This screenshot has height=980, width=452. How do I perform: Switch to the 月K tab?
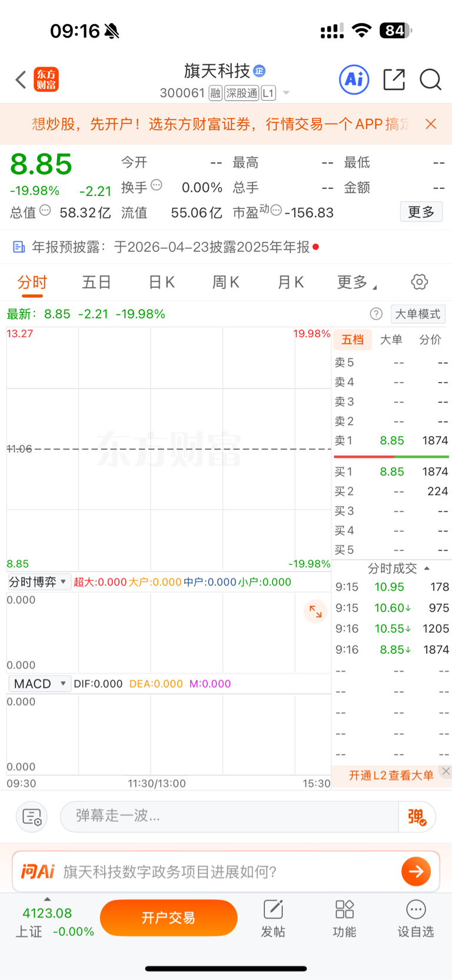coord(291,283)
